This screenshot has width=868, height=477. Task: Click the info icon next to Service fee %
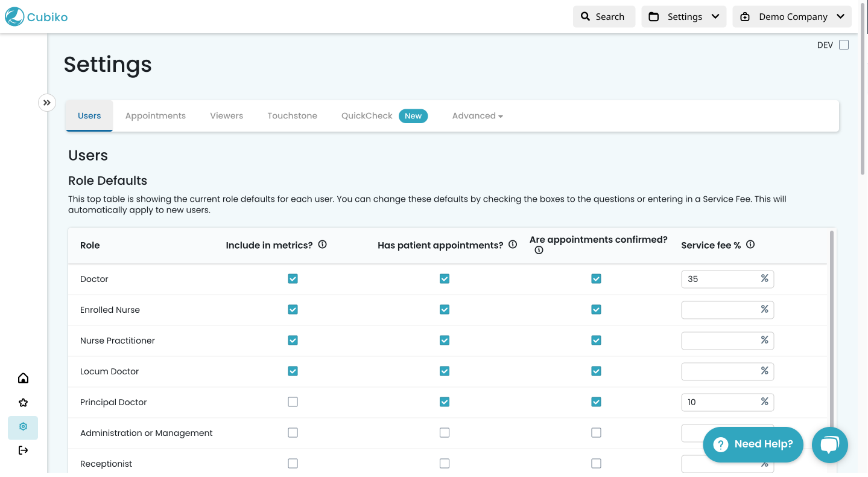point(750,244)
